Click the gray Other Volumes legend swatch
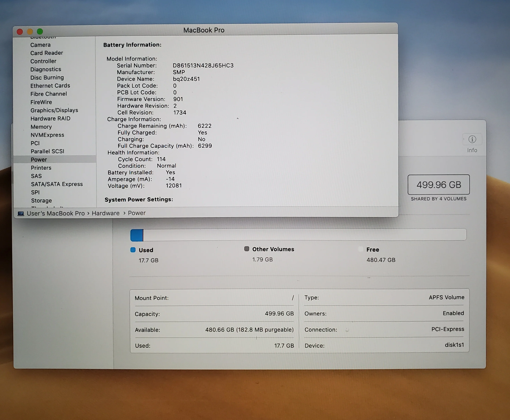Screen dimensions: 510x420 tap(247, 249)
